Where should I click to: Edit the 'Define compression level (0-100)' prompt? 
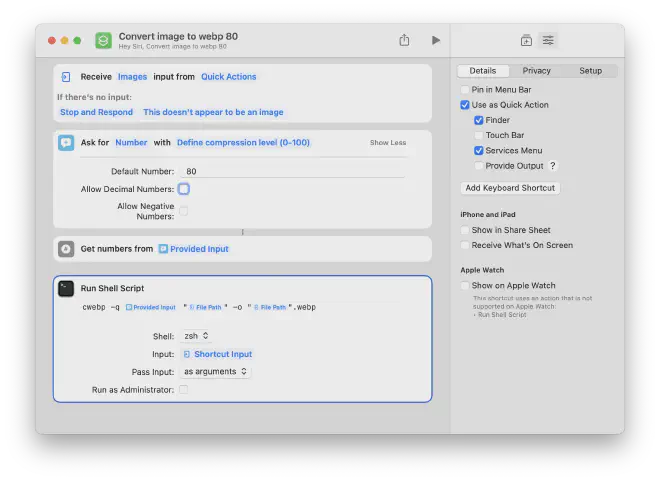(x=243, y=142)
